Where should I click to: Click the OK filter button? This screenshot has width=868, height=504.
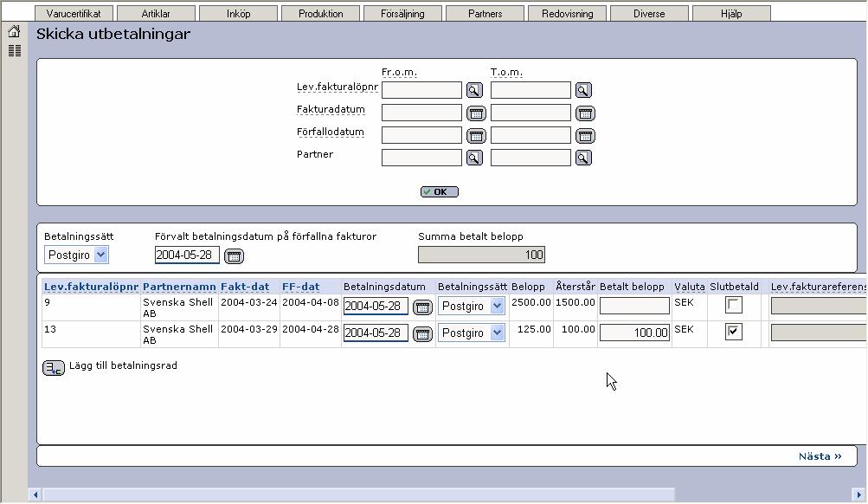440,191
